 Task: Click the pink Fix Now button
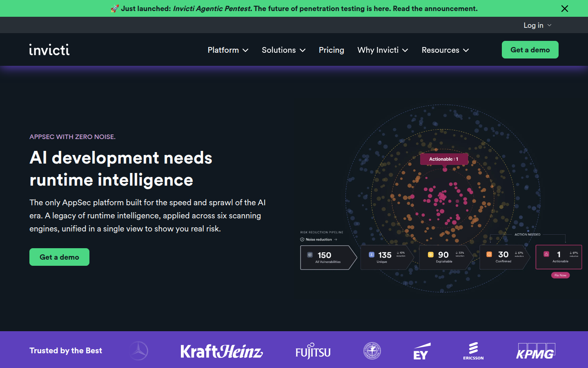pyautogui.click(x=560, y=275)
